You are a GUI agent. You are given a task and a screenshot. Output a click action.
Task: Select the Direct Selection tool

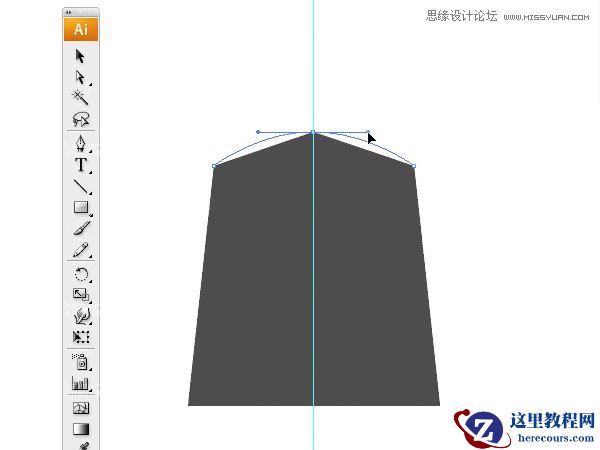(80, 77)
